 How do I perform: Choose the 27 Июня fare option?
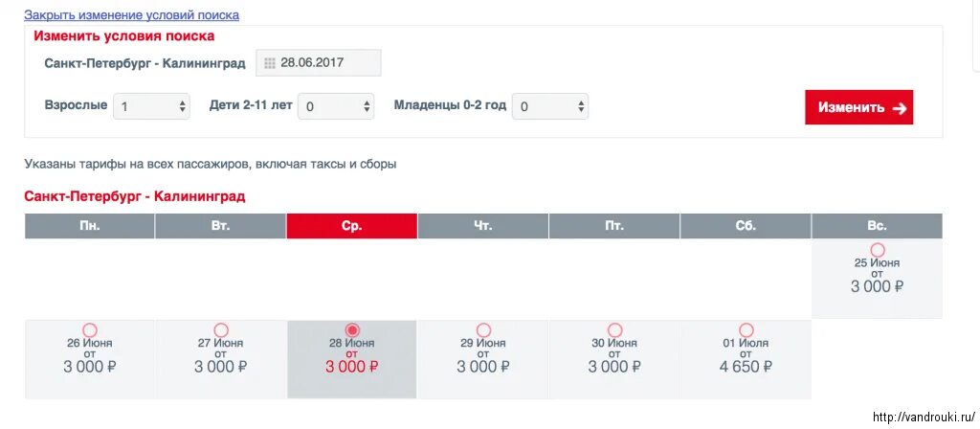point(221,330)
